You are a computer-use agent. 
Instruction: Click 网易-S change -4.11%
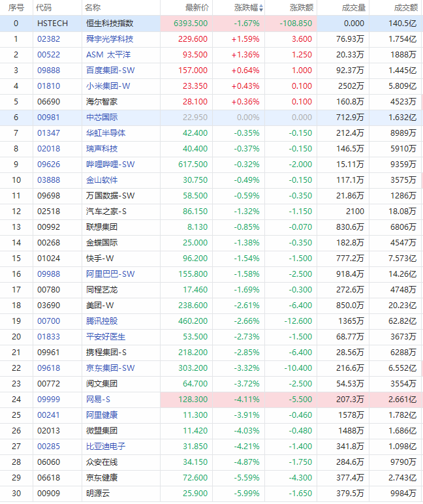pyautogui.click(x=247, y=399)
